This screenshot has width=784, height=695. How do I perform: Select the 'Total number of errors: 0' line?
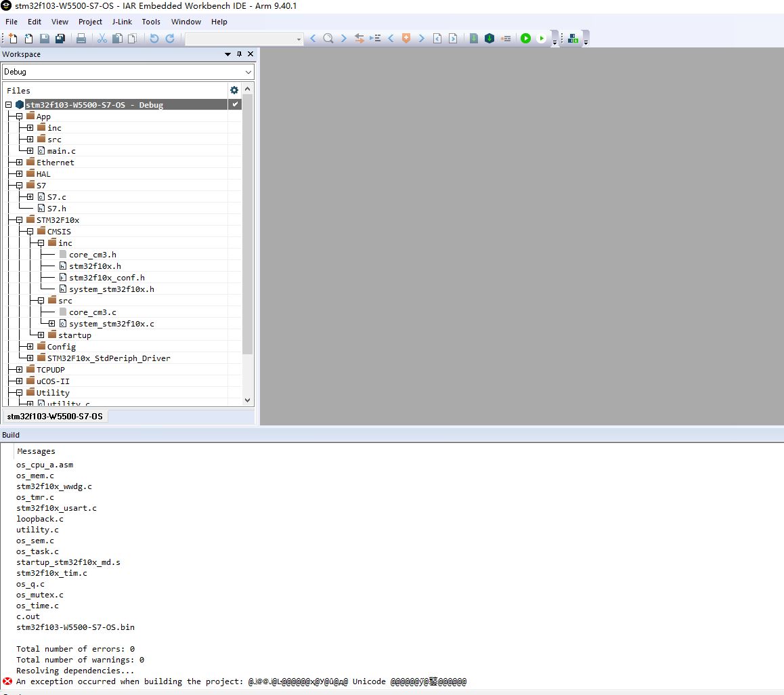(x=75, y=649)
